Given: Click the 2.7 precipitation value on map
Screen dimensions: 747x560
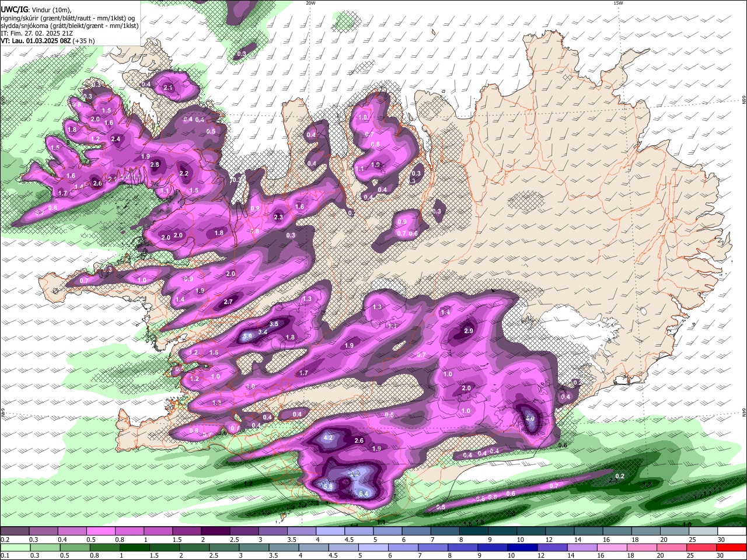Looking at the screenshot, I should (x=228, y=302).
